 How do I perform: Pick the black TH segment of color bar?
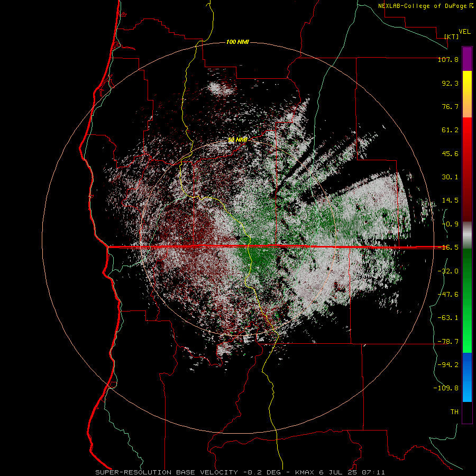point(467,413)
